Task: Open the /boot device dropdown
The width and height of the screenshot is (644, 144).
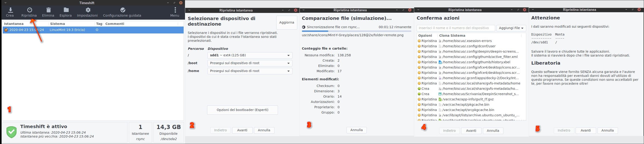Action: coord(250,63)
